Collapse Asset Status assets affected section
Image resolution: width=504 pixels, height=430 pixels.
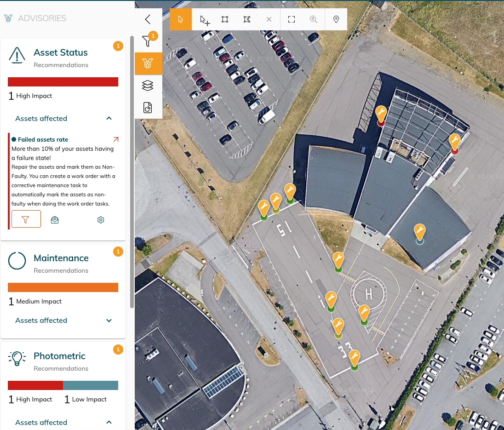(109, 119)
